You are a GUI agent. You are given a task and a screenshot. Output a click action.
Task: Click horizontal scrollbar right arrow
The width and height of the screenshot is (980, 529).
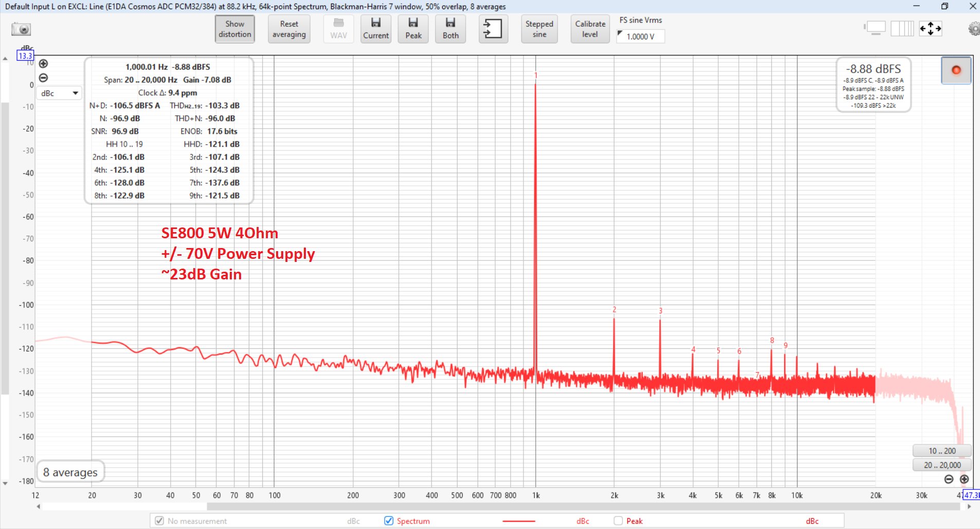pyautogui.click(x=969, y=506)
